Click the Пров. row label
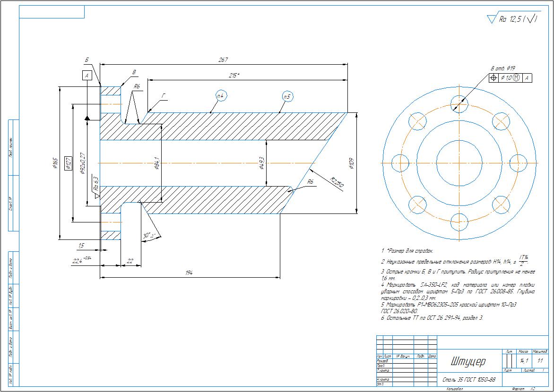This screenshot has width=554, height=392. pos(381,366)
